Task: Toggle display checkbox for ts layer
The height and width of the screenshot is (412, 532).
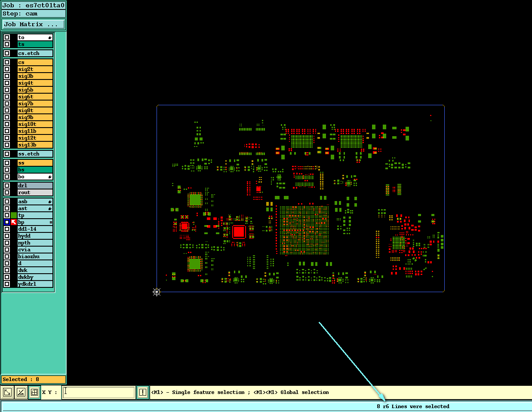Action: coord(7,44)
